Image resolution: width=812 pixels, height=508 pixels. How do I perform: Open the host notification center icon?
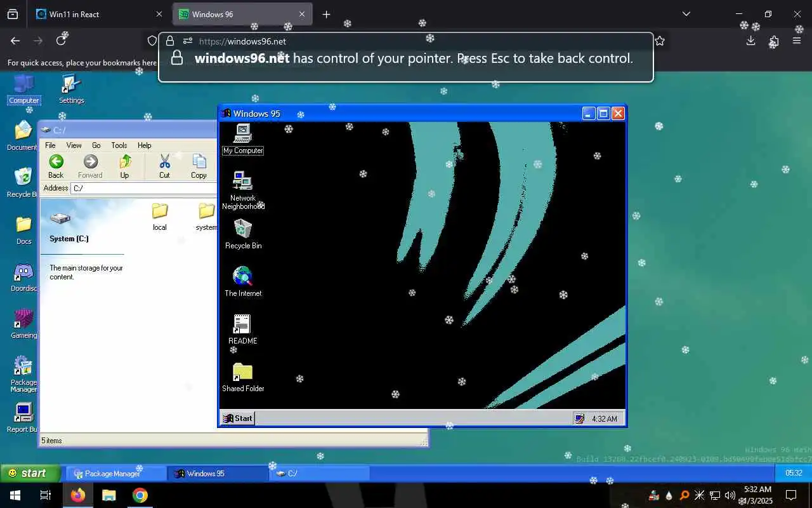(791, 495)
